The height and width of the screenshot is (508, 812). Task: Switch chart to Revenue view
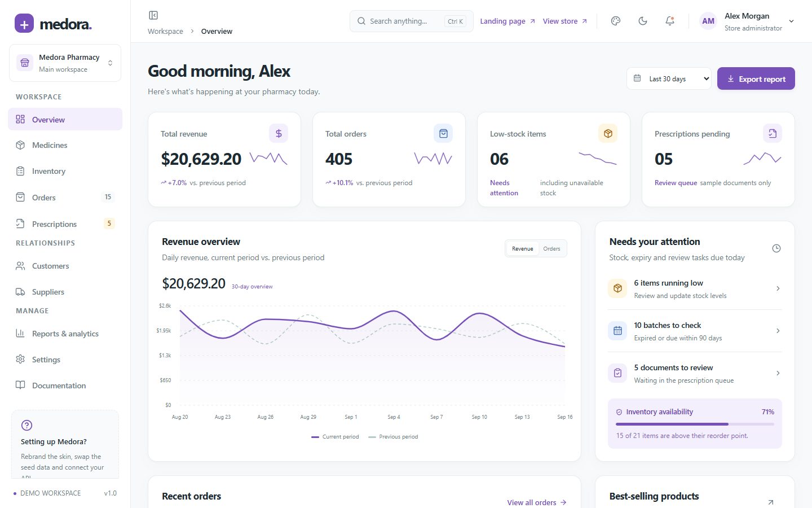(x=523, y=248)
